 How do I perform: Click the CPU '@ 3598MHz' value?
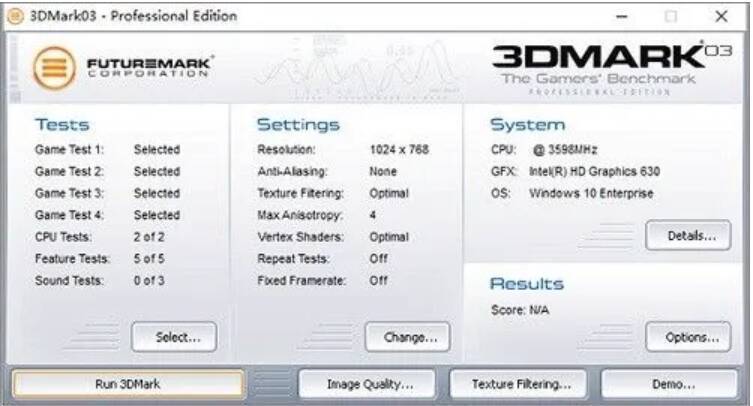point(565,149)
